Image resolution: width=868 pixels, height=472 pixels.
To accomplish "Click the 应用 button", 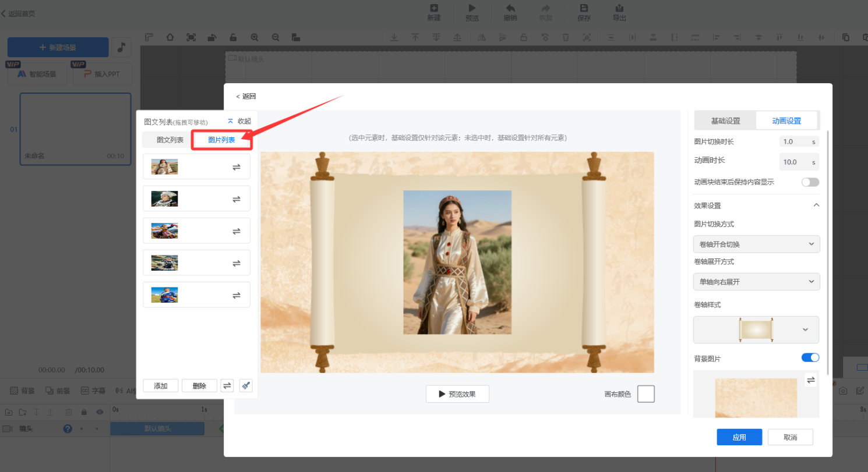I will pyautogui.click(x=739, y=438).
